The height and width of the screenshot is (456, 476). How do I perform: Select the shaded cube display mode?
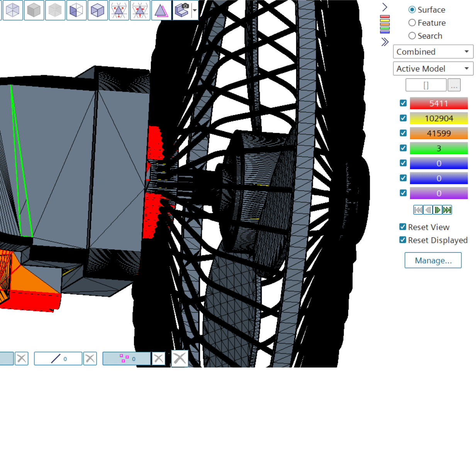(x=34, y=10)
